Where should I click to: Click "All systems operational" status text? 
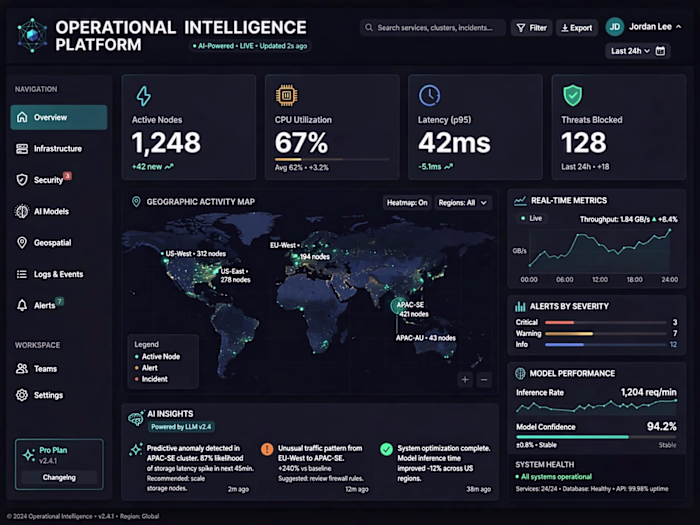556,477
